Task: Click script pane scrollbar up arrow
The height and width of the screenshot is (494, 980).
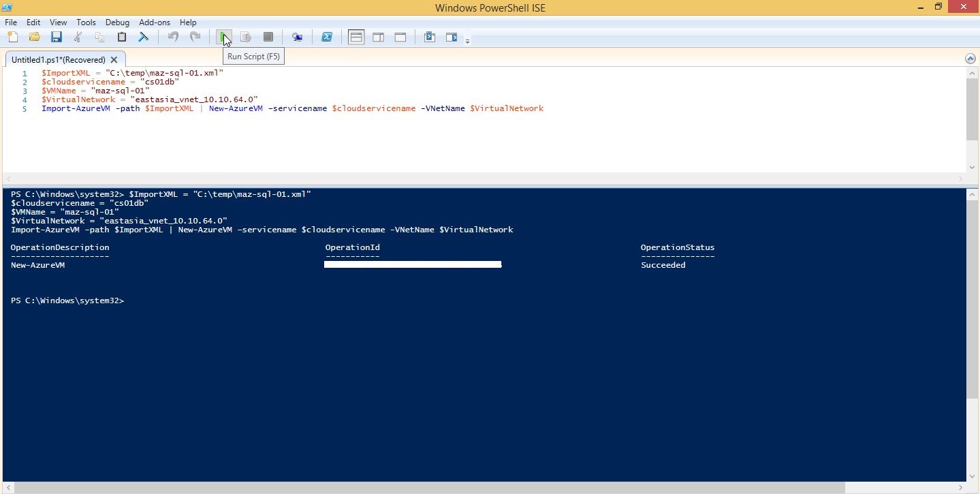Action: pos(972,72)
